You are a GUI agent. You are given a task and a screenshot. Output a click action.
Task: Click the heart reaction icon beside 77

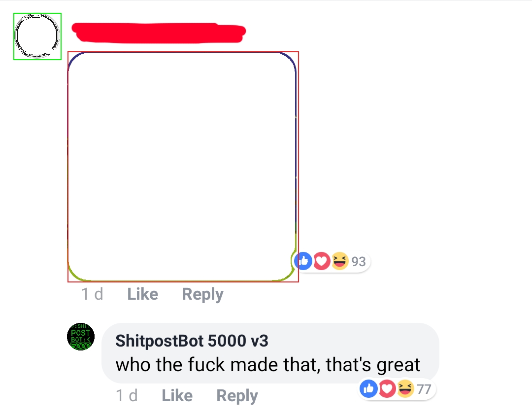pos(387,389)
